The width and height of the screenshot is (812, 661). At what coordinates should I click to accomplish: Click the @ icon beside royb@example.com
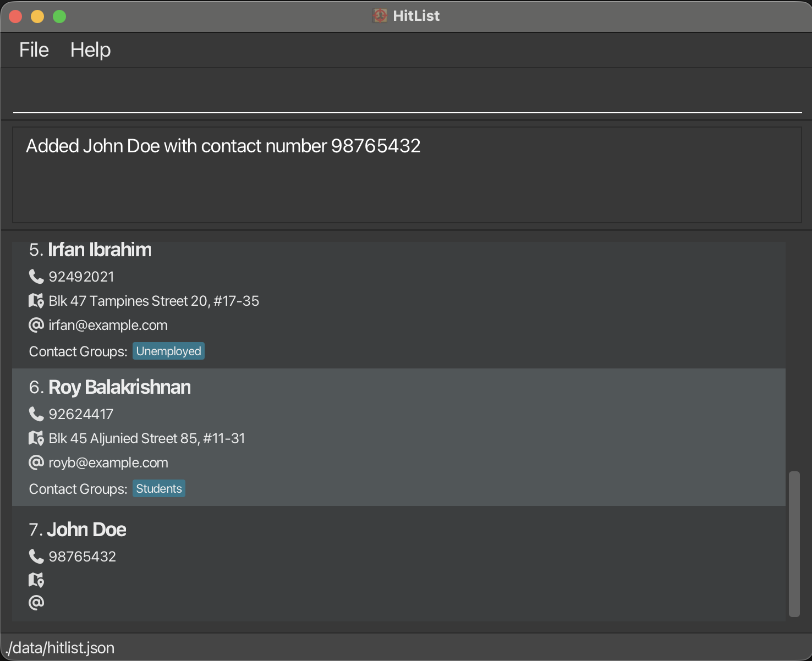36,462
